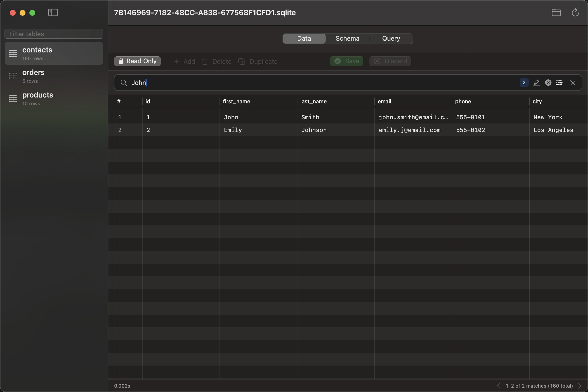Sort by the first_name column header
588x392 pixels.
pos(236,101)
